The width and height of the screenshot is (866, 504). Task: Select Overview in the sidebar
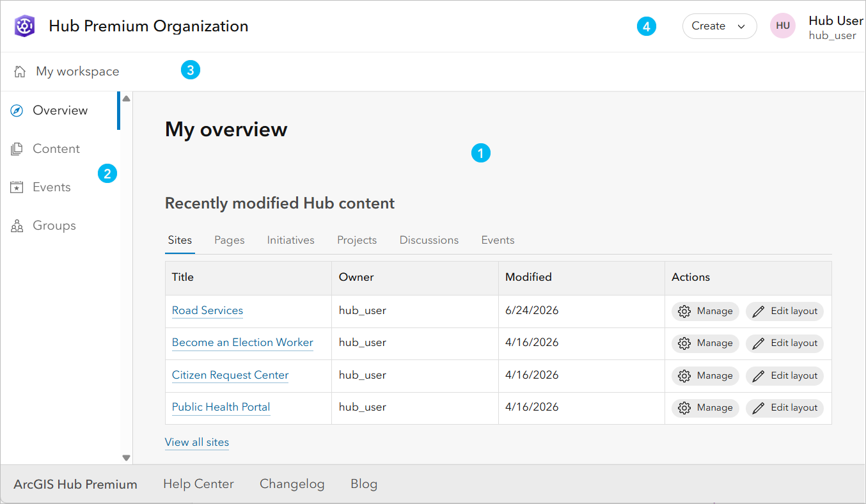pos(60,111)
